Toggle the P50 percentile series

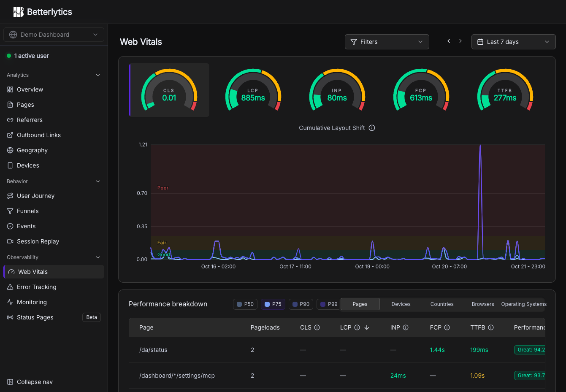pyautogui.click(x=245, y=304)
